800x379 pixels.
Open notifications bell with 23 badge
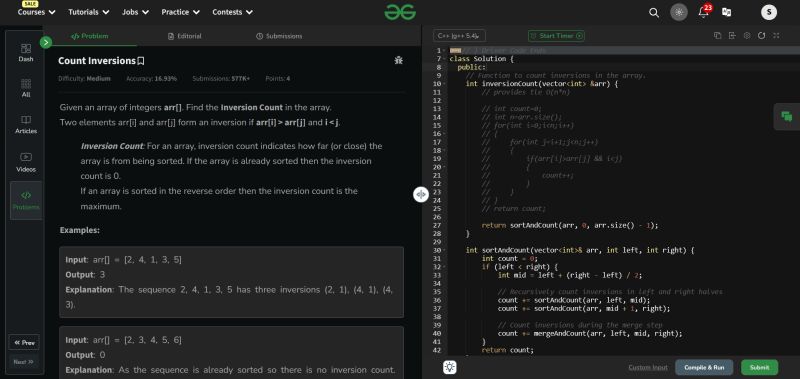point(704,12)
